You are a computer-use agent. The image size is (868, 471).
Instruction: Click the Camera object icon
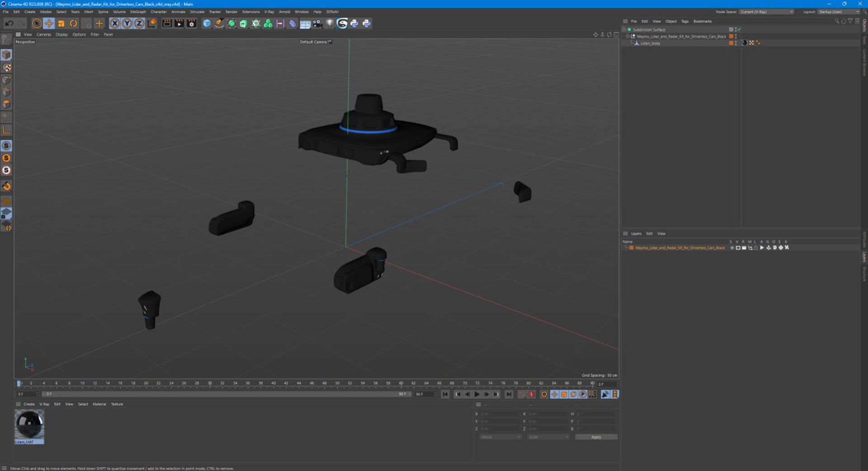(317, 24)
